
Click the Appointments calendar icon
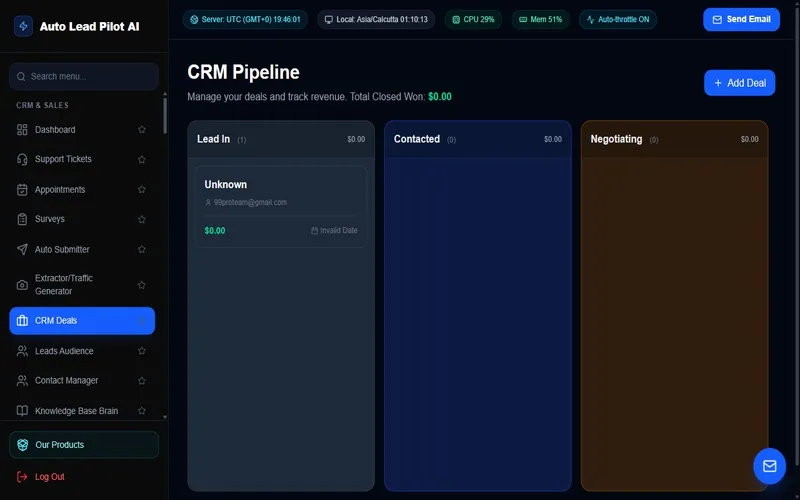point(22,189)
